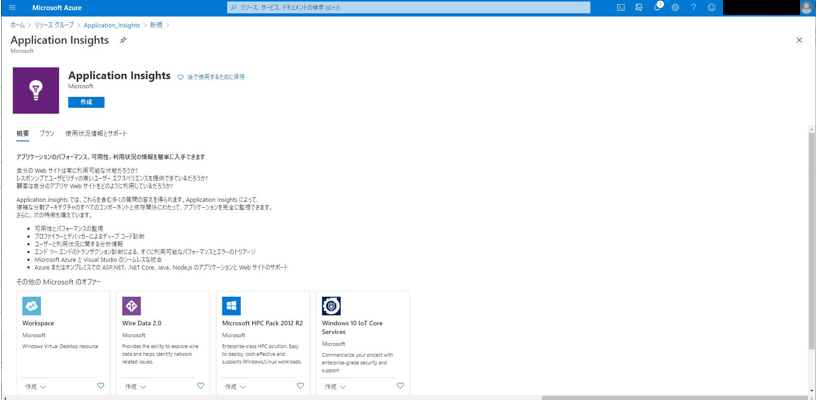Click the user account avatar

[806, 8]
